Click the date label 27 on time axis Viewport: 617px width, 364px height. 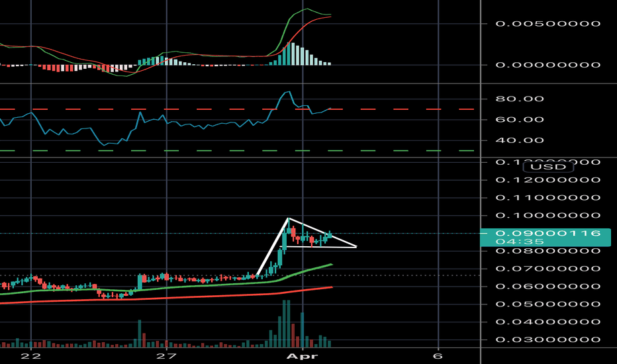pos(166,356)
